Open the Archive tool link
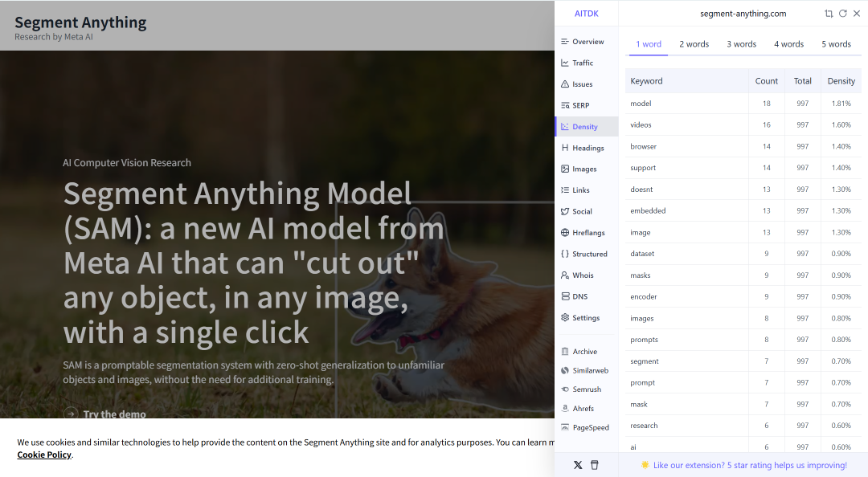868x477 pixels. click(x=579, y=352)
